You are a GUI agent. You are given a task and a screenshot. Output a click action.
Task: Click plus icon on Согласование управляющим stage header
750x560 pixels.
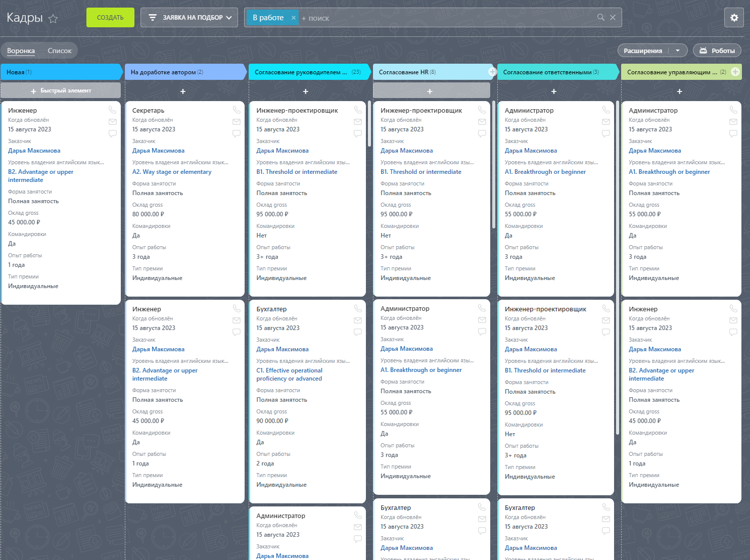click(735, 72)
